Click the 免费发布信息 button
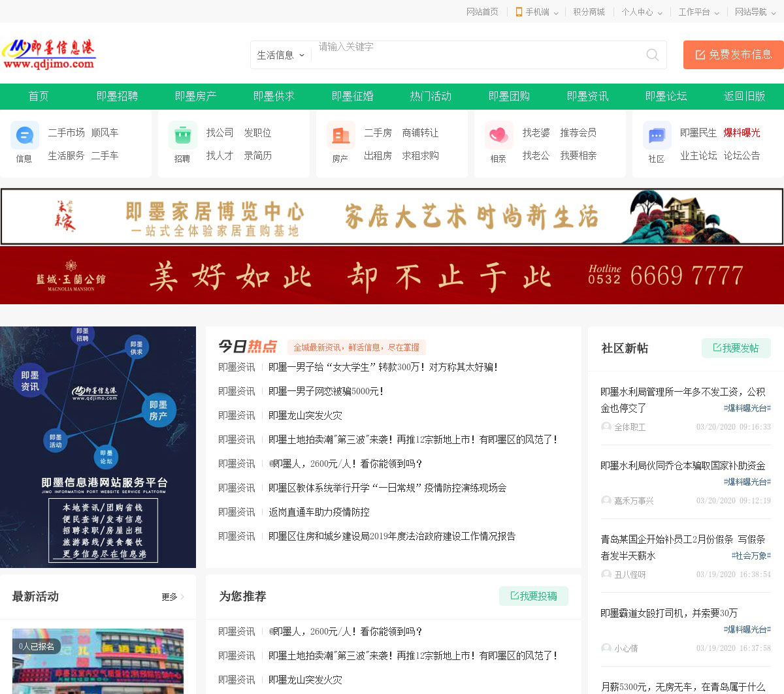The height and width of the screenshot is (694, 784). tap(734, 55)
